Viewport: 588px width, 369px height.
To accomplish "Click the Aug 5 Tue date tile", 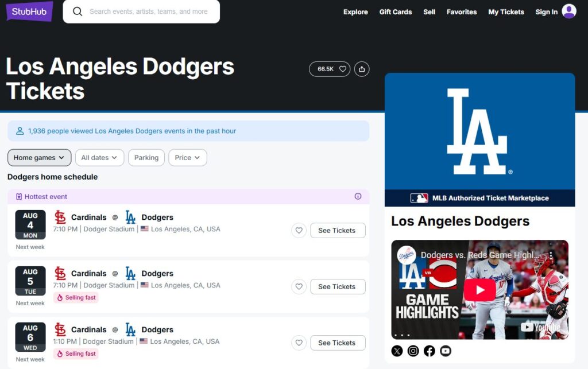I will click(x=30, y=281).
